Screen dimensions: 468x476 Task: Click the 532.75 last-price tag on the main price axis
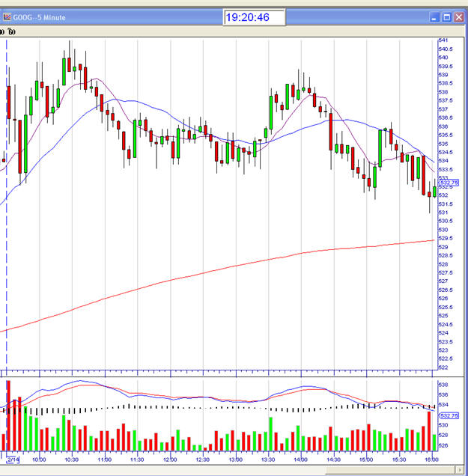click(x=449, y=183)
